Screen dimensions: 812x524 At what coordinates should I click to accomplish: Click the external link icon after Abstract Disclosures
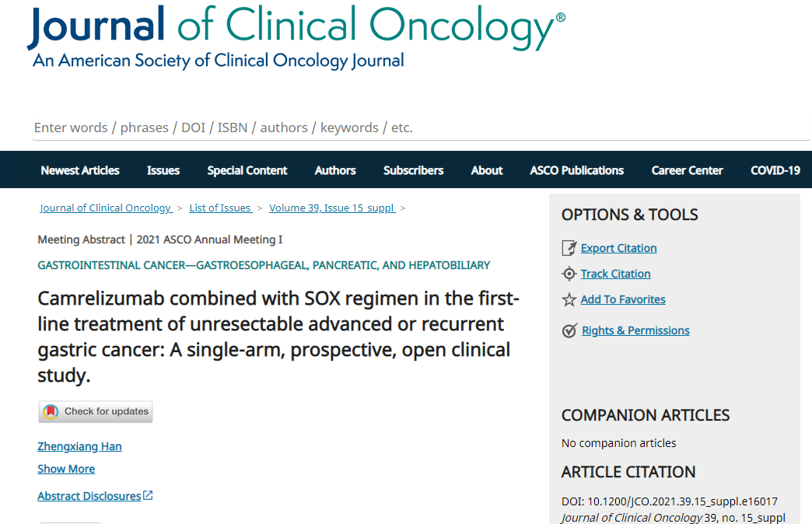click(x=148, y=495)
